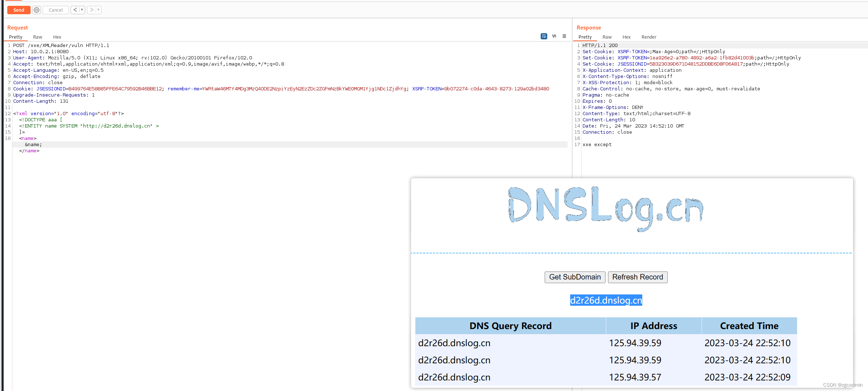The width and height of the screenshot is (868, 391).
Task: Go back to the previous request in history
Action: click(x=75, y=10)
